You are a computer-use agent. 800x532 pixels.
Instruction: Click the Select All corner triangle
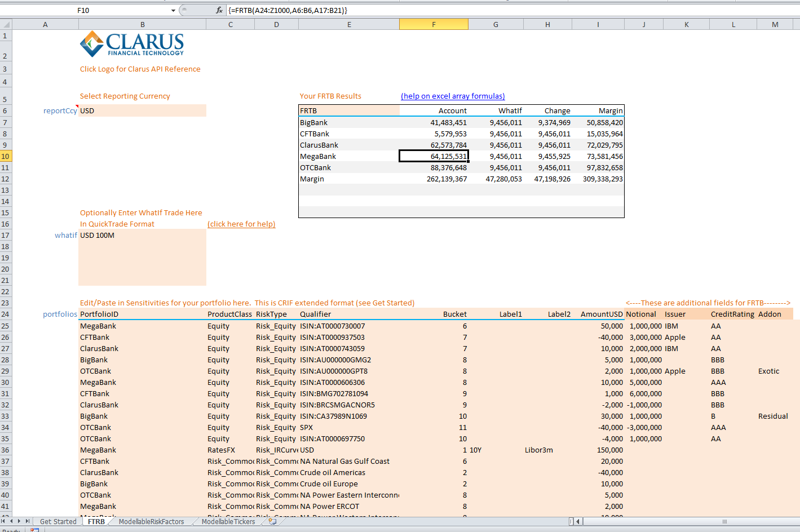(6, 24)
